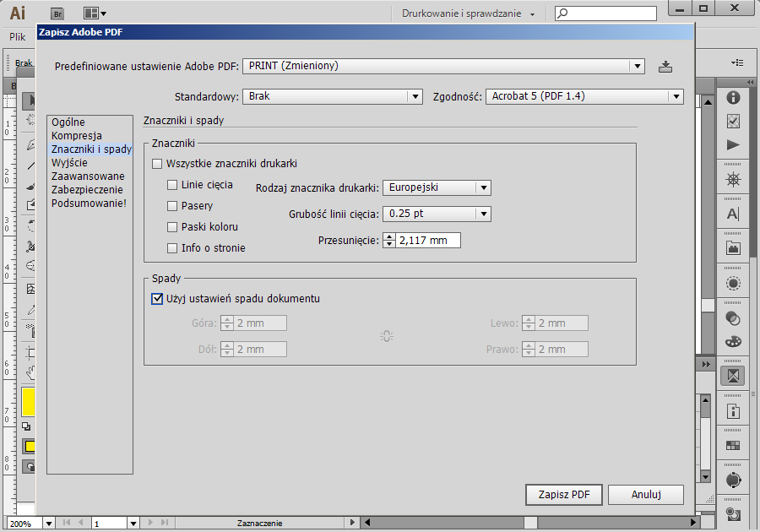This screenshot has width=760, height=532.
Task: Open the 200% zoom level dropdown arrow
Action: [48, 524]
